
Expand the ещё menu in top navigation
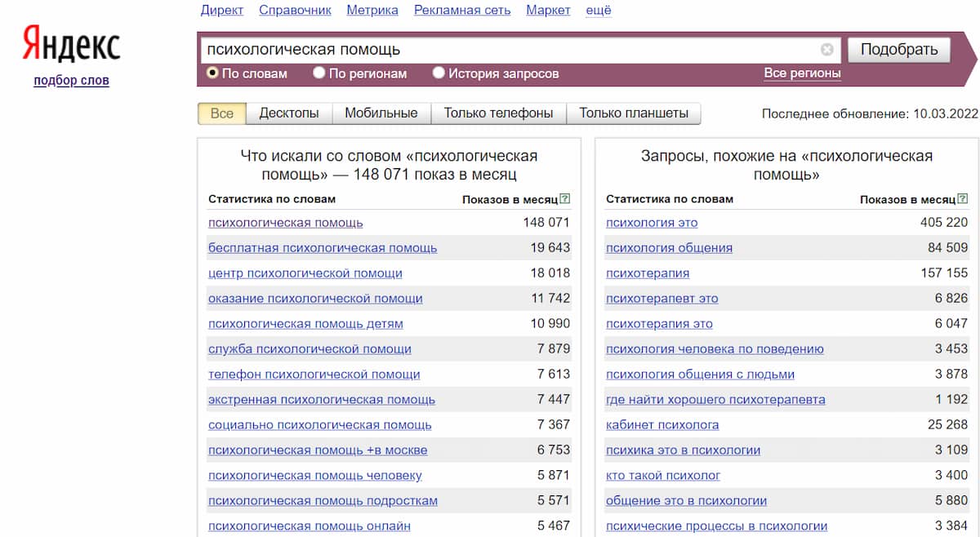599,10
